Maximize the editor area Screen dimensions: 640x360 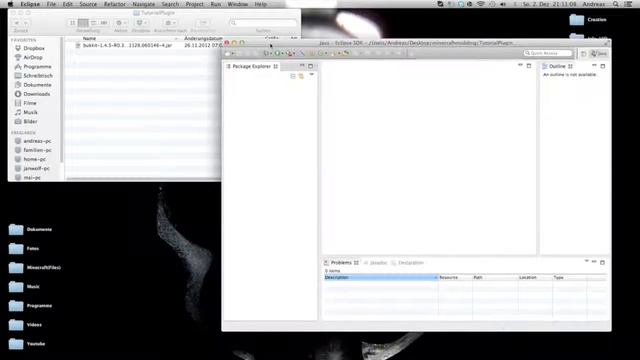pyautogui.click(x=529, y=66)
